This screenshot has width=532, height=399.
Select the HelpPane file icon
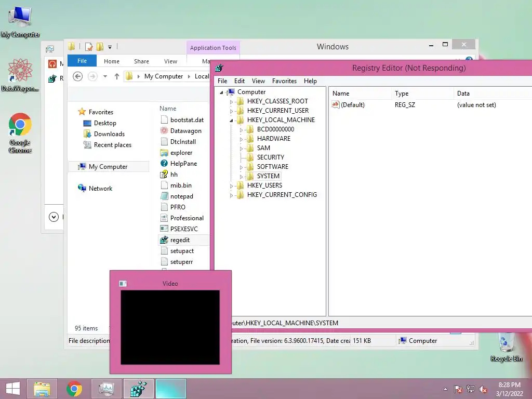tap(164, 163)
